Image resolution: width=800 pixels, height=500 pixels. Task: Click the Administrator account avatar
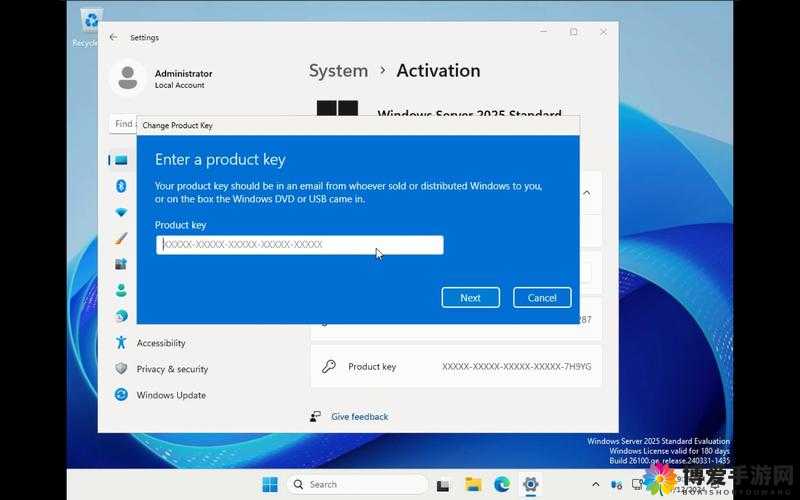click(128, 78)
